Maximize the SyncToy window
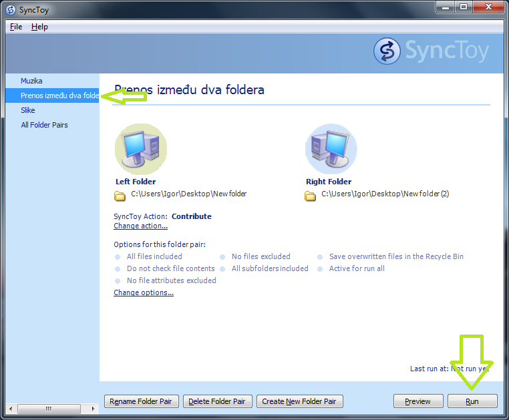 (464, 7)
